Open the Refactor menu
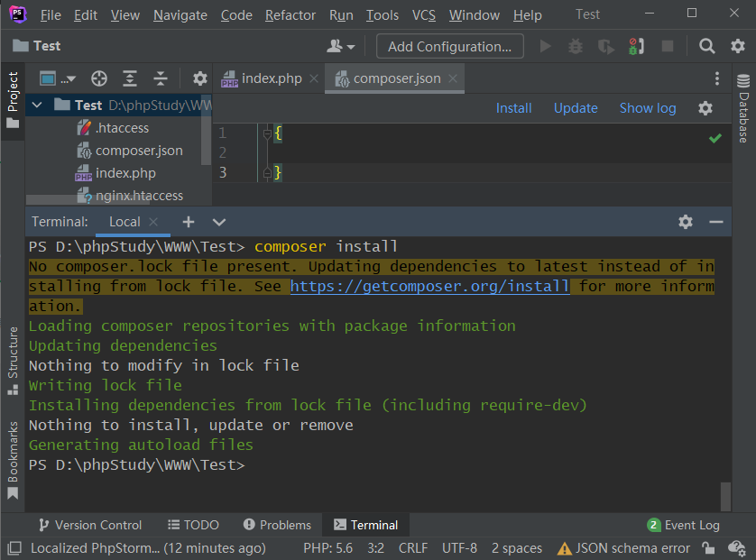Screen dimensions: 756x560 pos(290,15)
